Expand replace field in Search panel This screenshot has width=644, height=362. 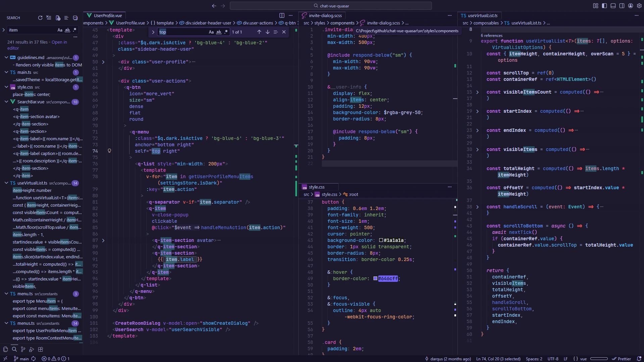tap(3, 30)
